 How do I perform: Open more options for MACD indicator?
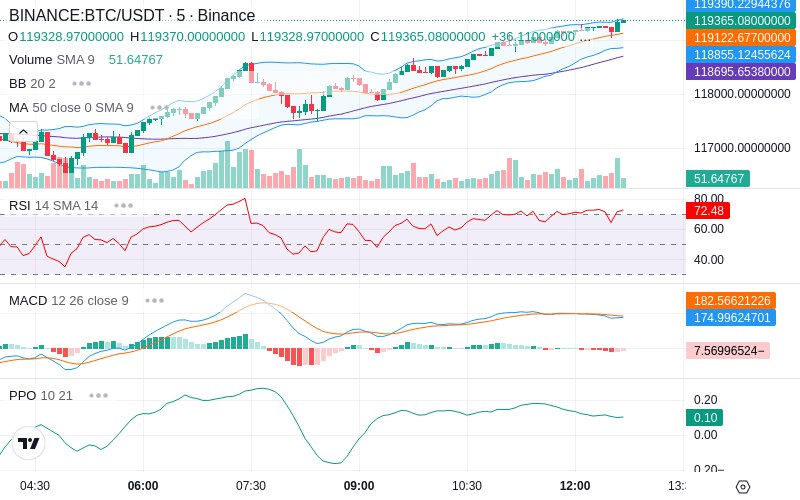pos(154,301)
